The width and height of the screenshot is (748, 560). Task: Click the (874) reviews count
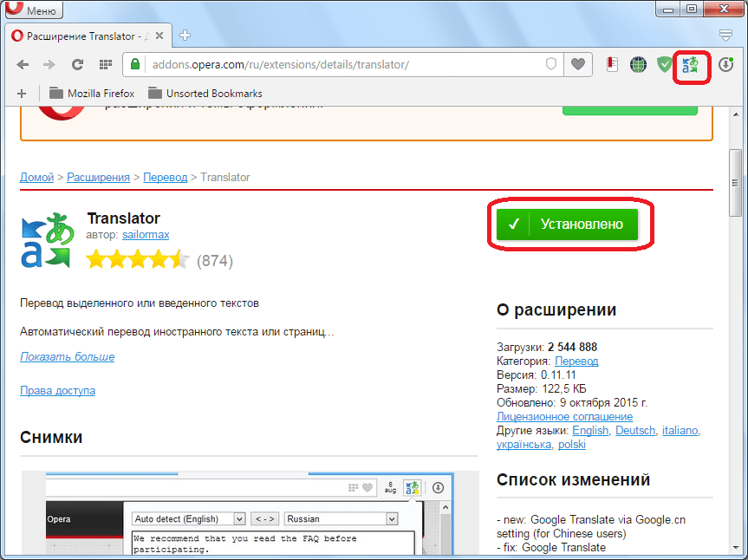pyautogui.click(x=215, y=261)
